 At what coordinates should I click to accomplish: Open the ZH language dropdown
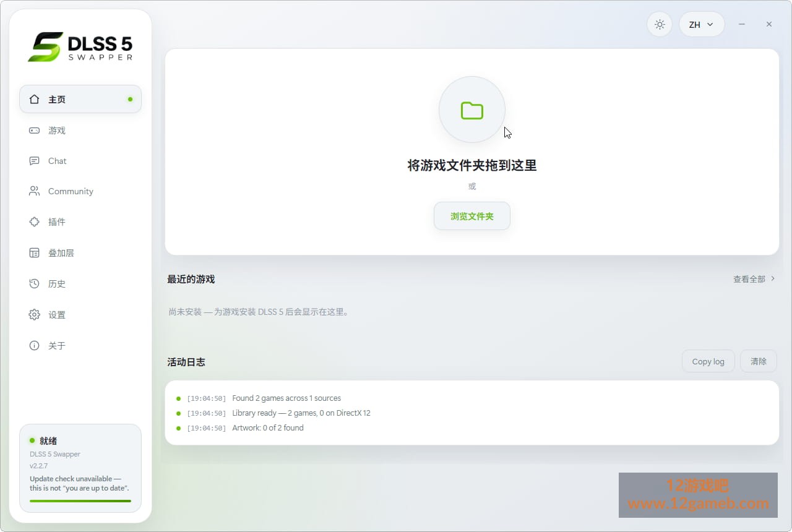[x=702, y=25]
